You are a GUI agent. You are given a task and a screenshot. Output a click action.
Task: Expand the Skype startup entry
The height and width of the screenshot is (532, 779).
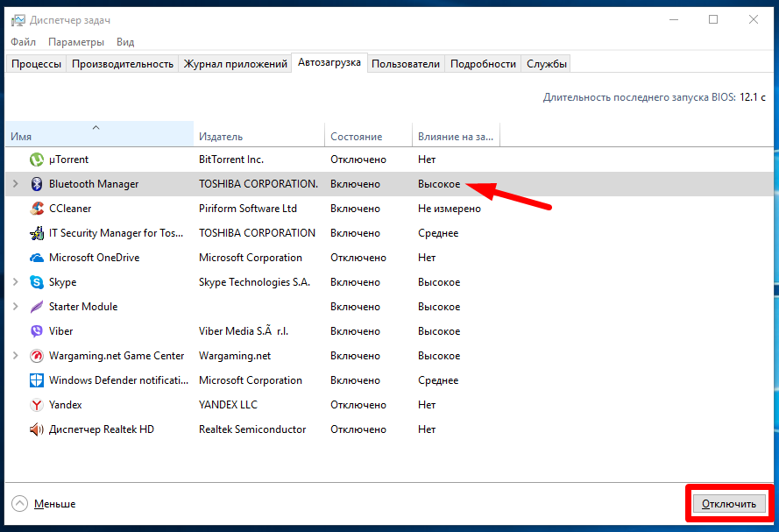tap(16, 282)
